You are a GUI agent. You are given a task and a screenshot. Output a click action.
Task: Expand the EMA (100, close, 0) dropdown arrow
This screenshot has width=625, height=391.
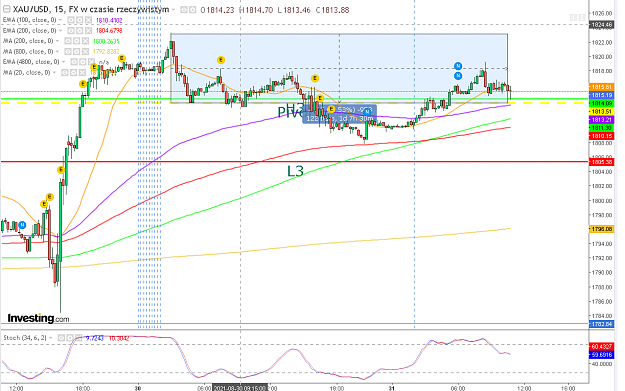(61, 20)
